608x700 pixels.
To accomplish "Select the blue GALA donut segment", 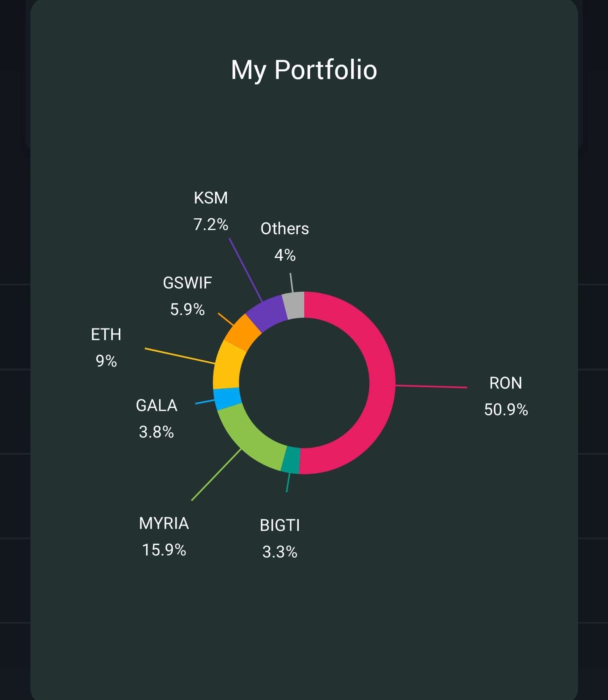I will click(x=227, y=399).
